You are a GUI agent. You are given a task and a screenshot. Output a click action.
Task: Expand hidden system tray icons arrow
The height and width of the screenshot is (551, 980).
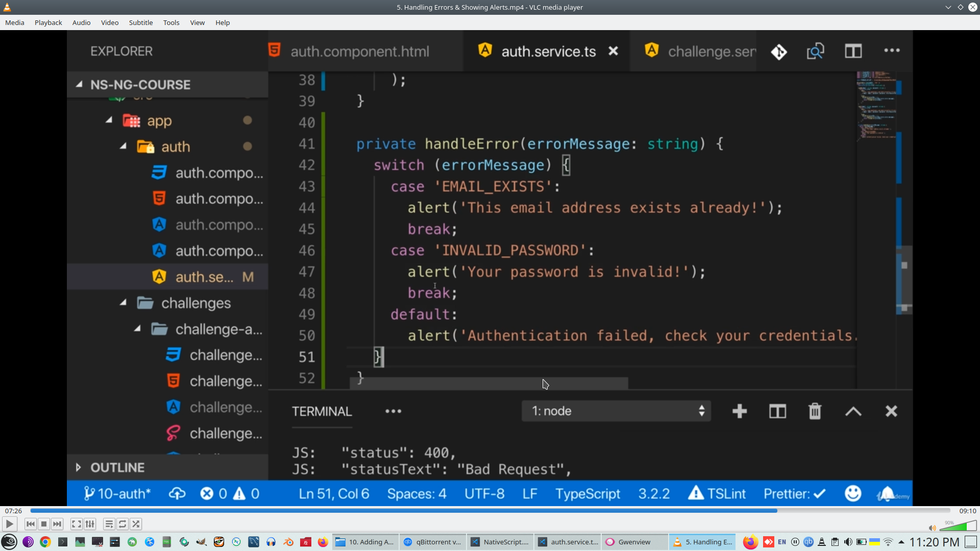pos(901,542)
